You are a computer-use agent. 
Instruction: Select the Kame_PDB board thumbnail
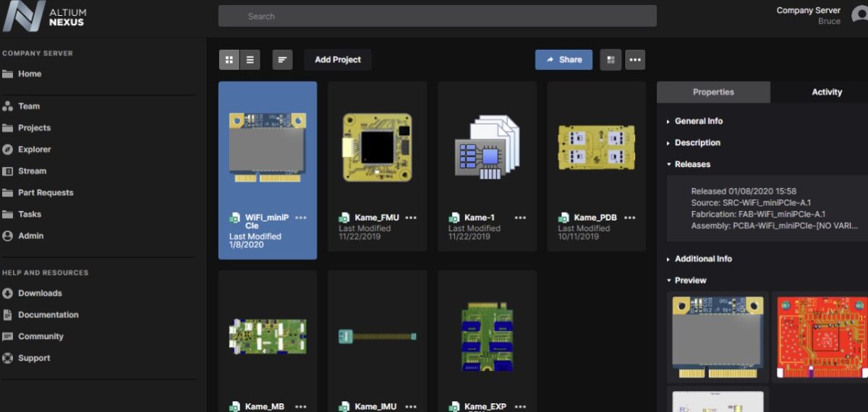coord(596,147)
